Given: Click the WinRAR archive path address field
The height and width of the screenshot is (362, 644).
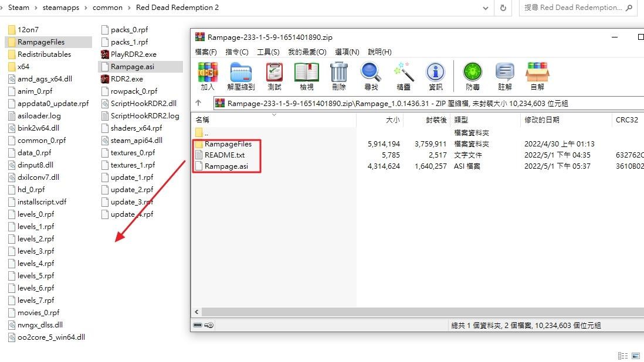Looking at the screenshot, I should click(429, 103).
